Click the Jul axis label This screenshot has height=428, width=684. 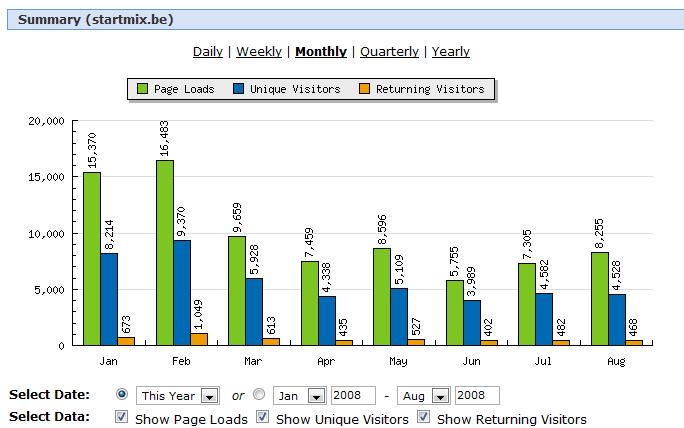click(x=543, y=361)
